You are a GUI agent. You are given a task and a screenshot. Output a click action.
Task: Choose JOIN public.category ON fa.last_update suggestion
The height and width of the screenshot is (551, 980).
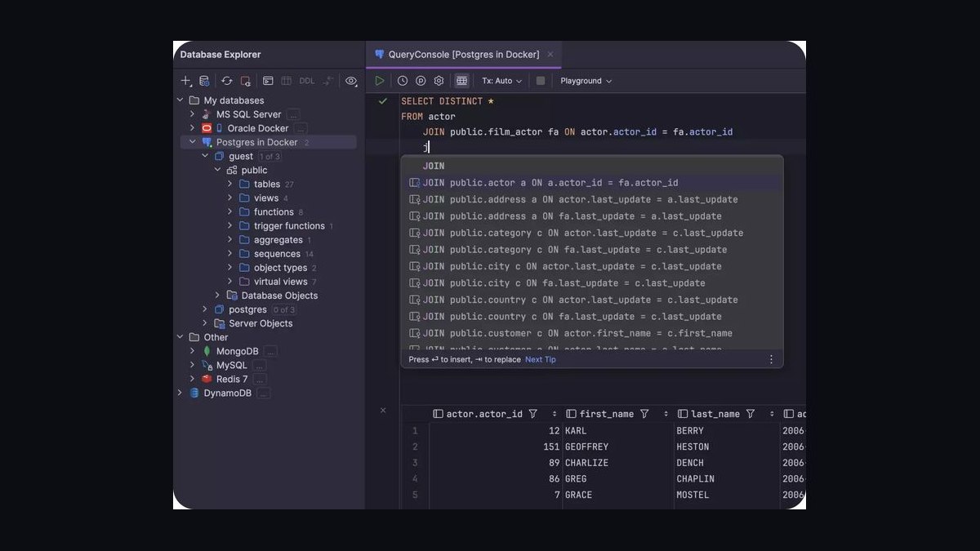[591, 250]
